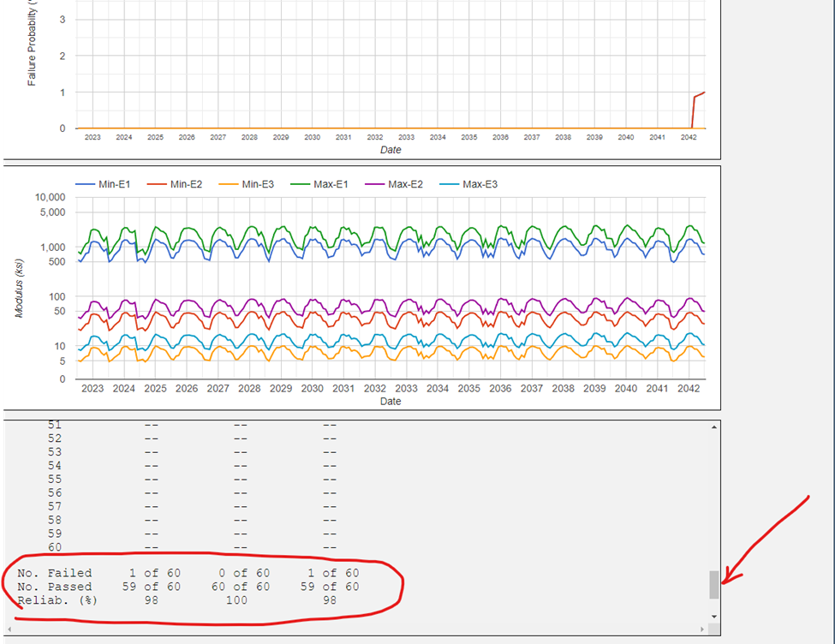Screen dimensions: 835x644
Task: Click the 'No. Passed' row label
Action: click(54, 587)
